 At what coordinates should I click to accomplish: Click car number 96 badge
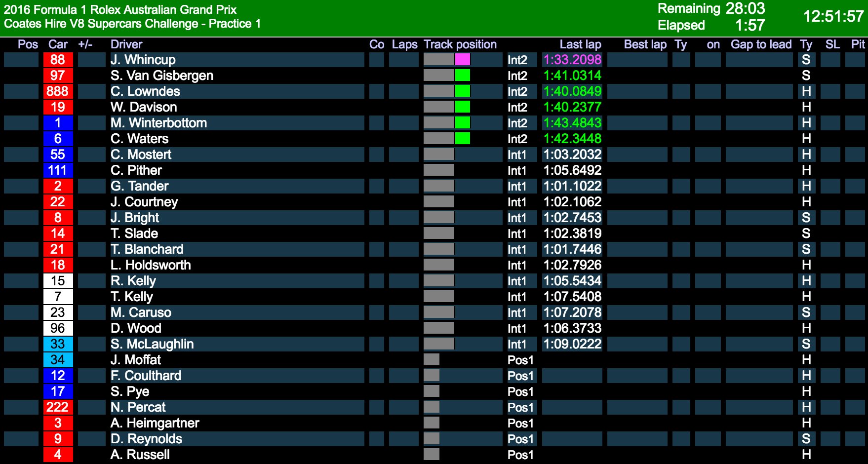click(58, 328)
